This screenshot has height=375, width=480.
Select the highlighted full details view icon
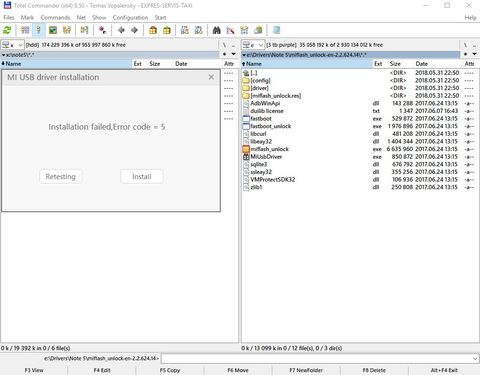[39, 30]
